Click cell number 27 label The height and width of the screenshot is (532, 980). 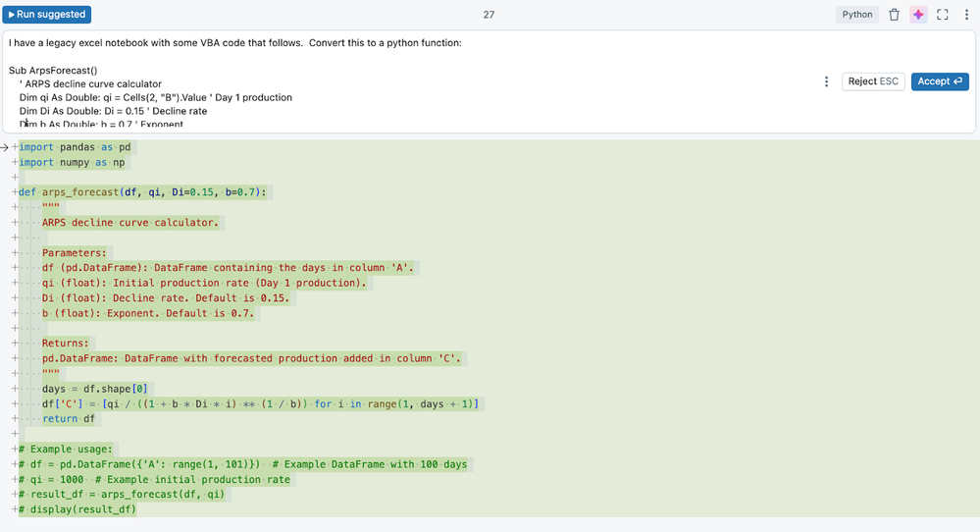[489, 15]
